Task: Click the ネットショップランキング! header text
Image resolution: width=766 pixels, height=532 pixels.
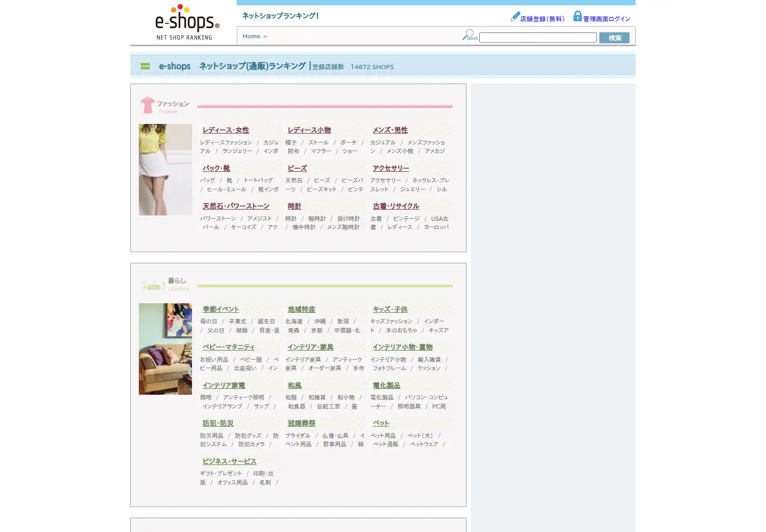Action: click(280, 16)
